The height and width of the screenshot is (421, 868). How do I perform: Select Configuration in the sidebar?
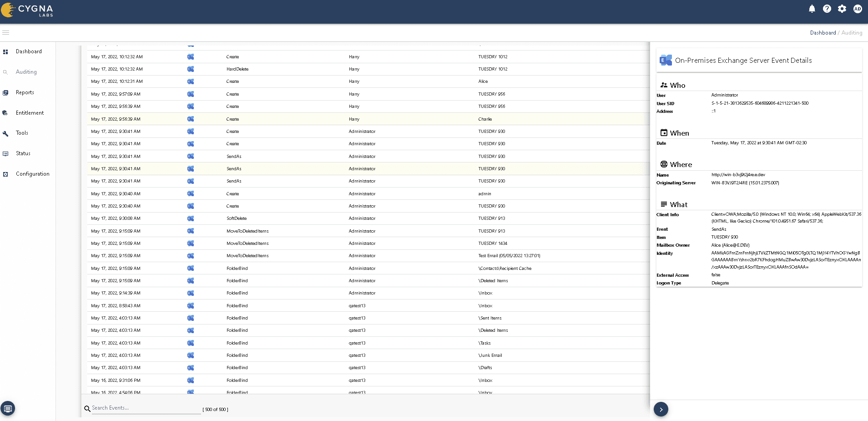(x=32, y=174)
